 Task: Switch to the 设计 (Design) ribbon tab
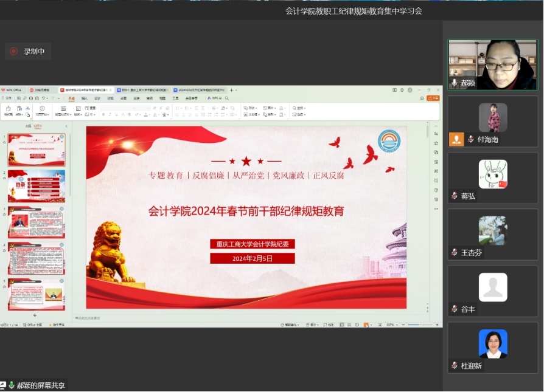pyautogui.click(x=97, y=98)
